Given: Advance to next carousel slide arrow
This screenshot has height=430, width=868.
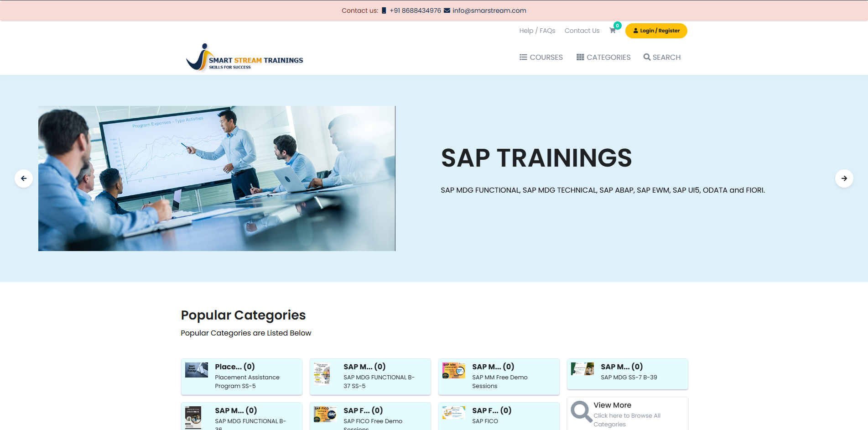Looking at the screenshot, I should (844, 178).
